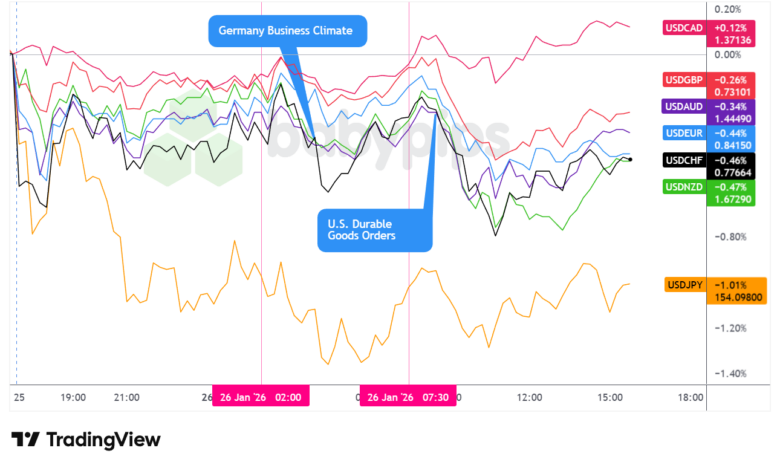Viewport: 780px width, 468px height.
Task: Select the purple USDAUD series label
Action: pos(684,106)
